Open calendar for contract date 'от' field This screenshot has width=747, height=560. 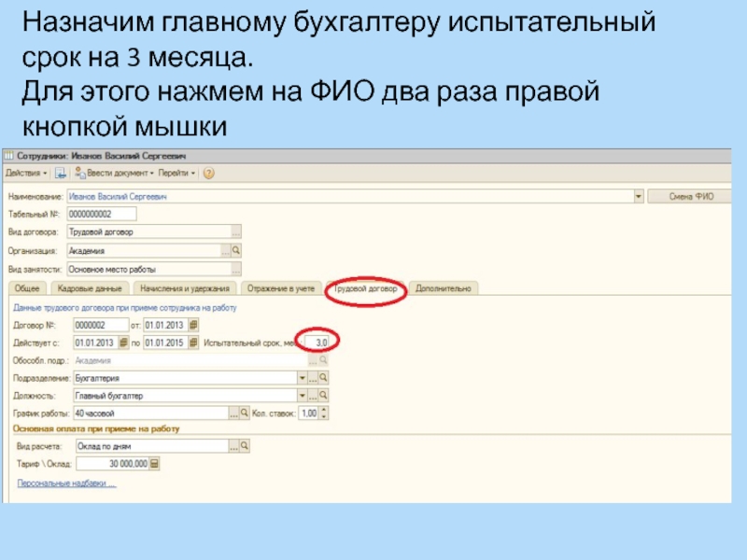pyautogui.click(x=193, y=325)
